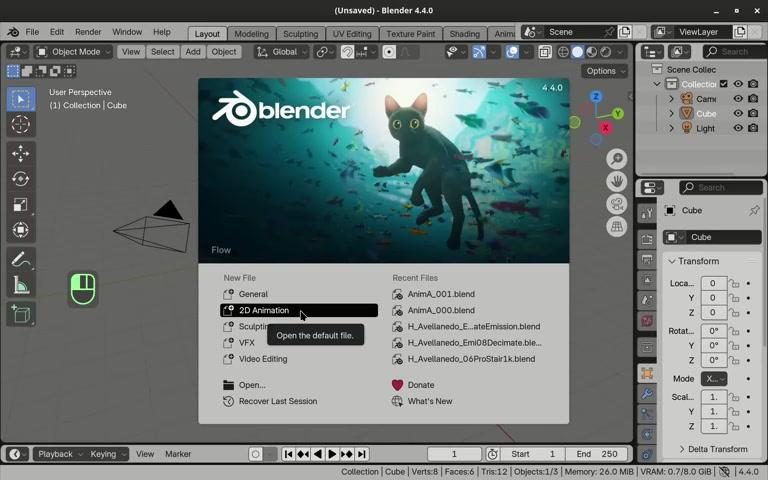Hide the Light object in viewport
This screenshot has height=480, width=768.
(x=738, y=128)
